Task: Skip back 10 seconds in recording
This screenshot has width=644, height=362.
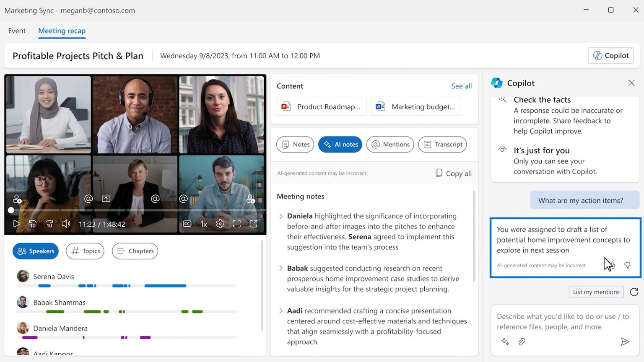Action: tap(33, 224)
